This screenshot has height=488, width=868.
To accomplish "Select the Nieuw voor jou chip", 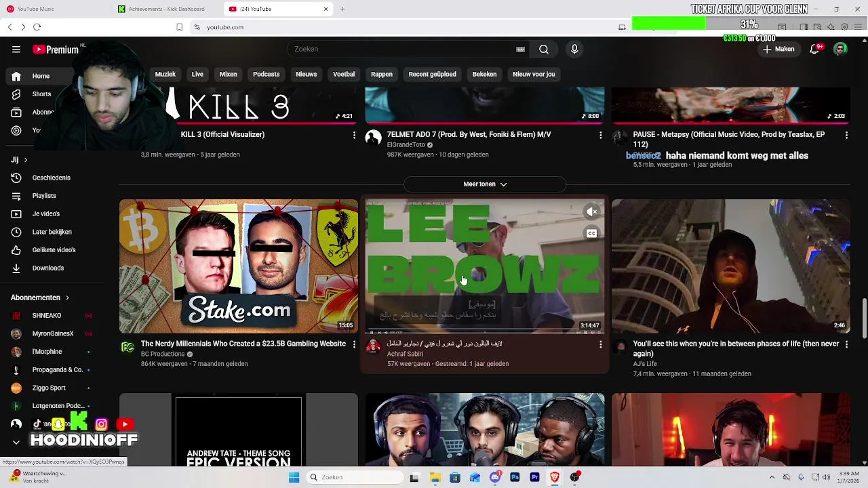I will point(534,74).
